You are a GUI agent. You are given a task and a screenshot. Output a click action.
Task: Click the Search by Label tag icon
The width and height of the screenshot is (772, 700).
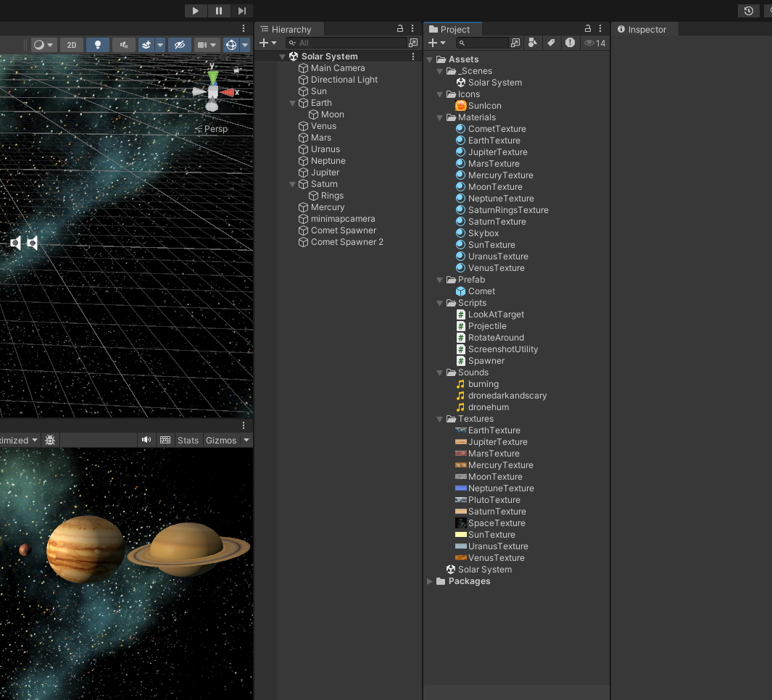551,43
